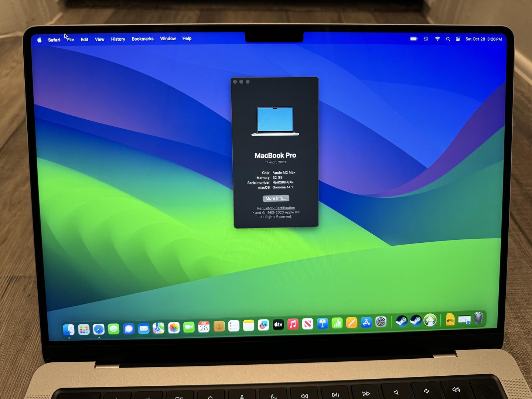Screen dimensions: 532x399
Task: Launch Keynote from the dock
Action: [x=323, y=324]
